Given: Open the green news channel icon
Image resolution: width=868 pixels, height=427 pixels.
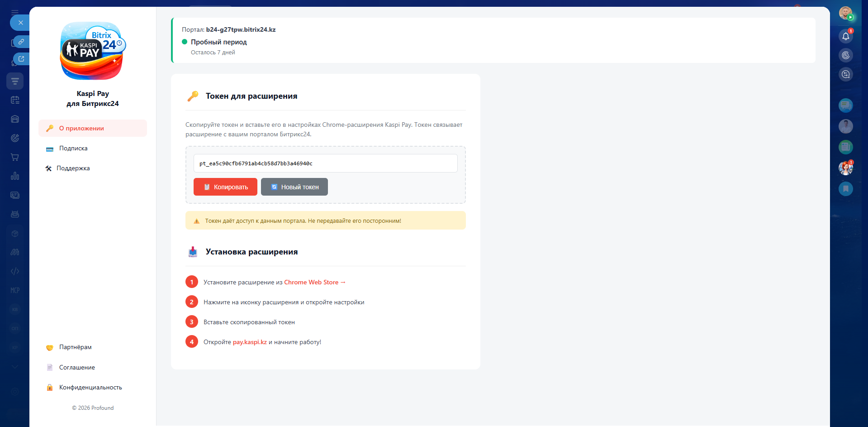Looking at the screenshot, I should point(846,147).
